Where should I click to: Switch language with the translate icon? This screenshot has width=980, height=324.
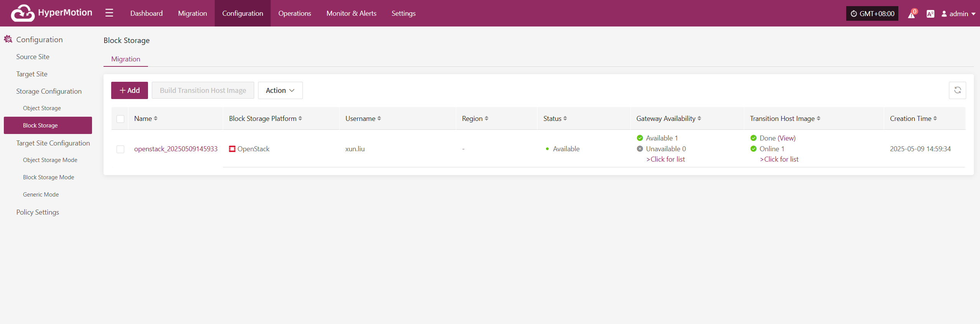930,14
